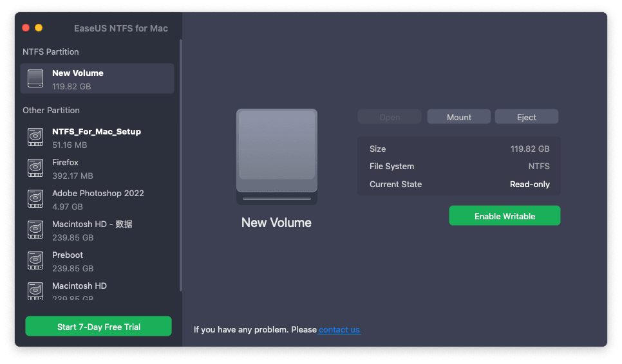The image size is (622, 364).
Task: Click the 392.17 MB size label
Action: (x=73, y=176)
